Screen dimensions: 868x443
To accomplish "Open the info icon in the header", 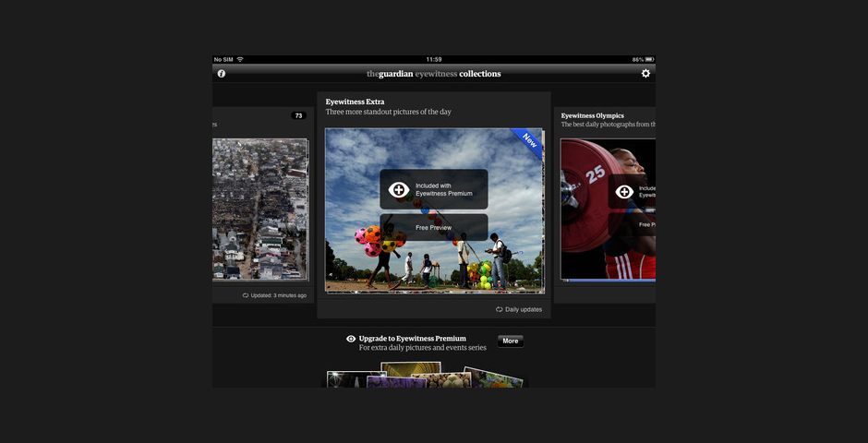I will click(222, 74).
